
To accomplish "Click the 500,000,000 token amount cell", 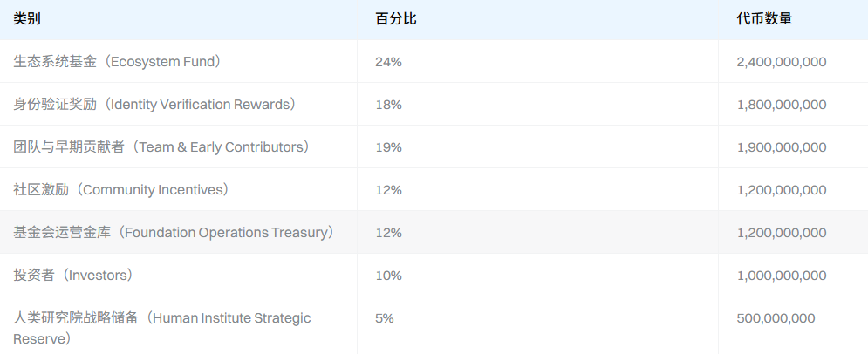I will (x=776, y=318).
